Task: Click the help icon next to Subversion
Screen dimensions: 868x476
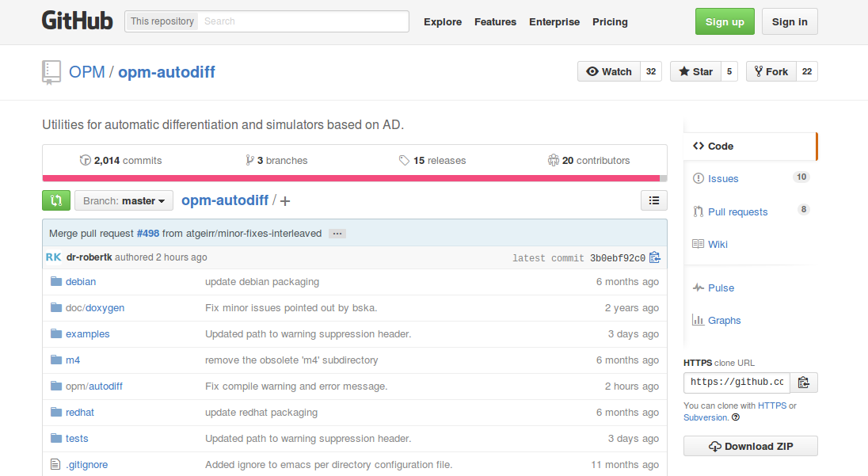Action: 736,417
